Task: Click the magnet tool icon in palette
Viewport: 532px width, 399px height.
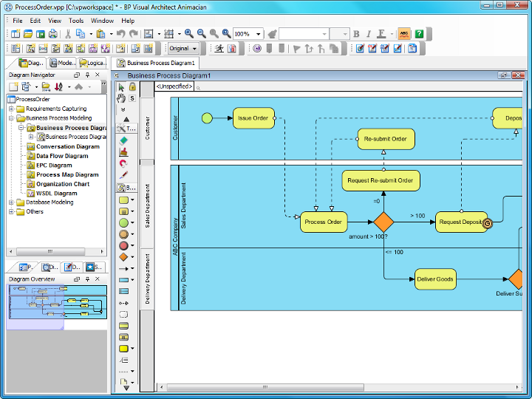Action: point(123,164)
